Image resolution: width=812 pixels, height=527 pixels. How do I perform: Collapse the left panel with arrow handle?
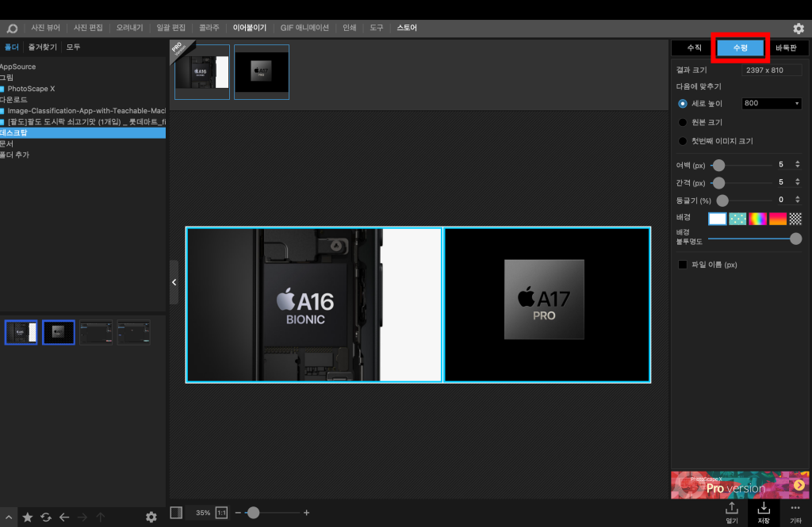click(x=174, y=282)
